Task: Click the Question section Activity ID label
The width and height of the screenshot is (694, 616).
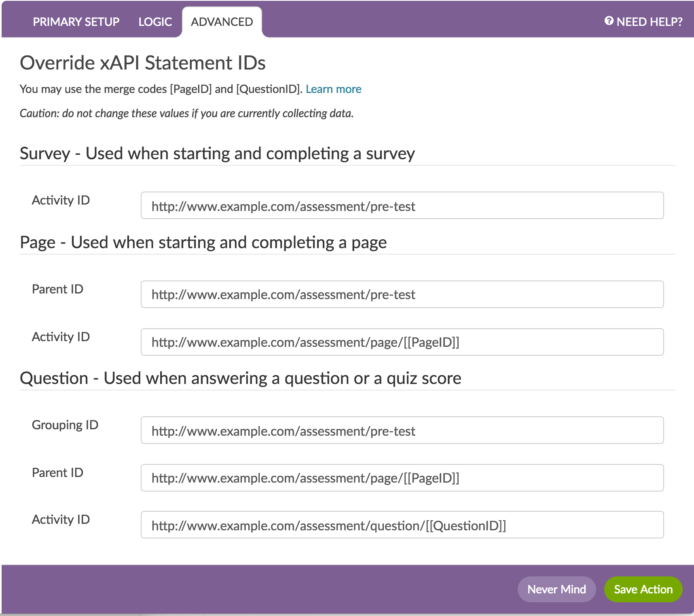Action: pos(61,519)
